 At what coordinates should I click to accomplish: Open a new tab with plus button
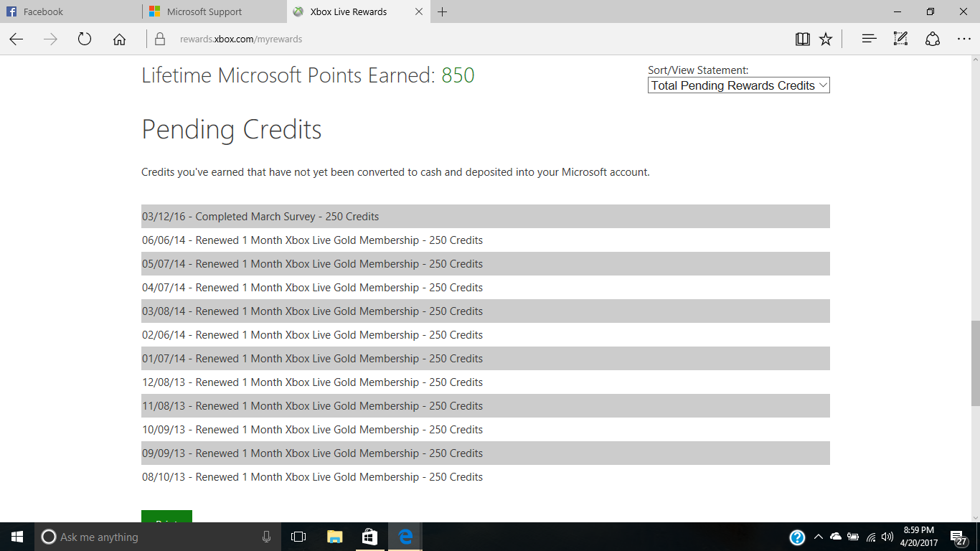point(443,12)
